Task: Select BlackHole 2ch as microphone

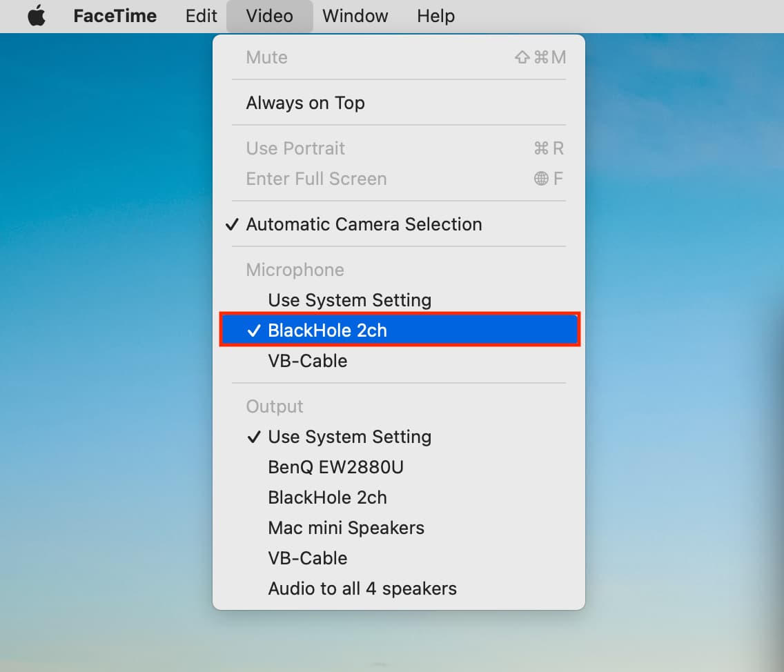Action: [x=398, y=330]
